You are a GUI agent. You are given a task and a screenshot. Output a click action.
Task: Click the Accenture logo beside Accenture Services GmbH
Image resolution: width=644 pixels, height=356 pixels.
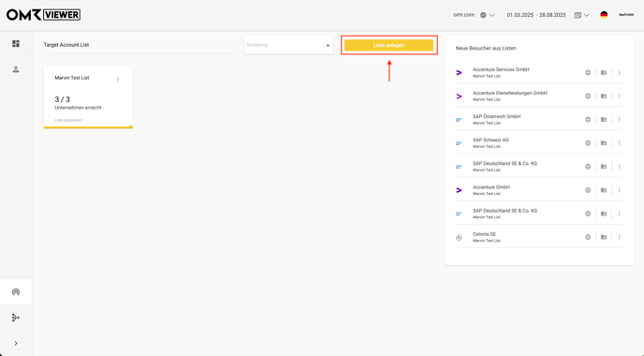[x=459, y=73]
